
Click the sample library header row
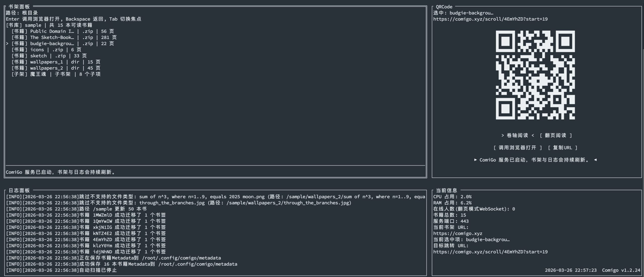[49, 25]
